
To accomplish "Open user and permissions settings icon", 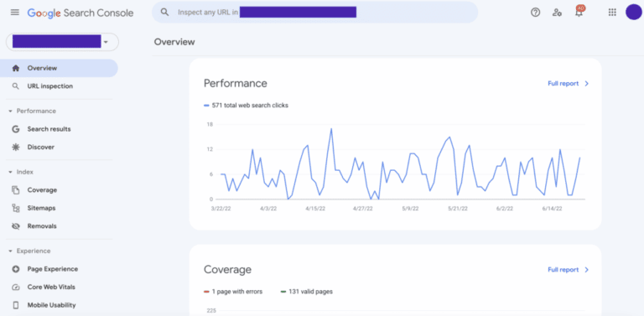I will pyautogui.click(x=557, y=13).
